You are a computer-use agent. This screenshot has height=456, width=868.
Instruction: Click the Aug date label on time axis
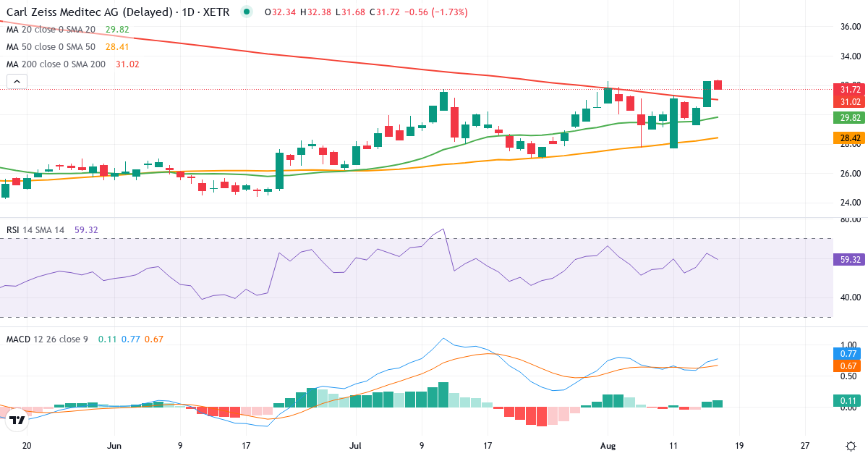tap(607, 445)
